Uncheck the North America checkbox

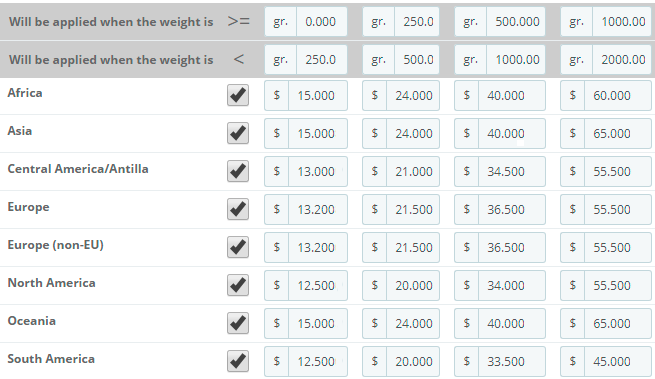tap(238, 285)
